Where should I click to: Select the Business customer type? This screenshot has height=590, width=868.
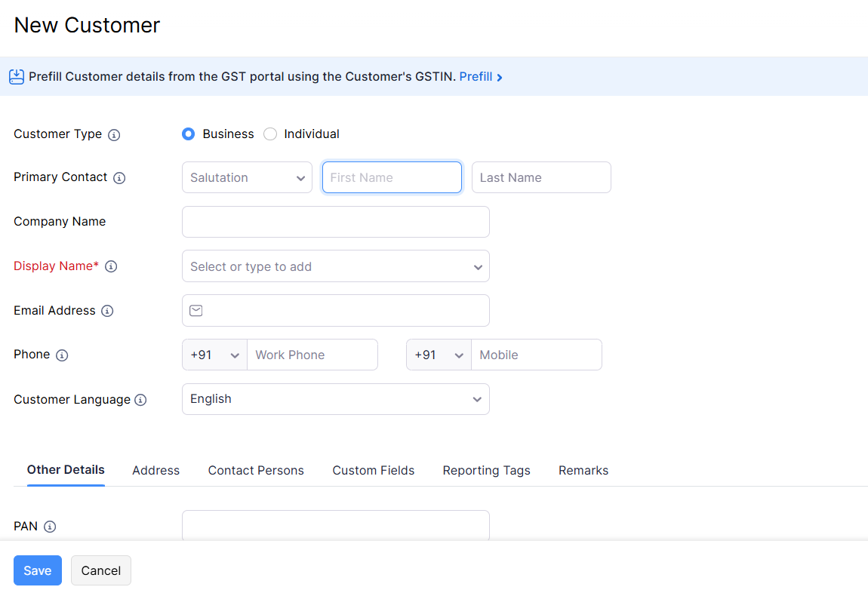click(189, 134)
